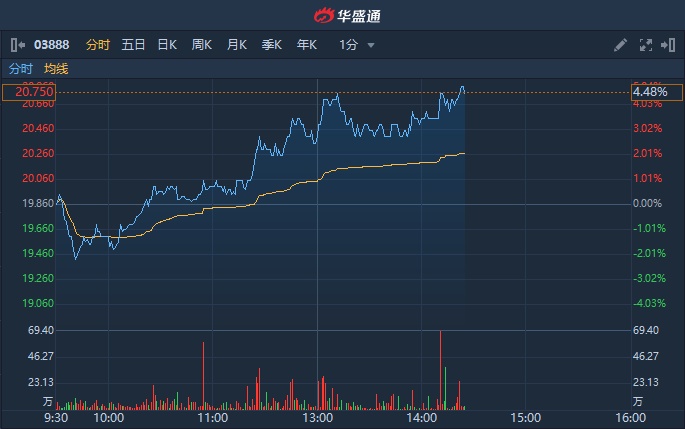
Task: Select the 季K quarterly candlestick tab
Action: 271,45
